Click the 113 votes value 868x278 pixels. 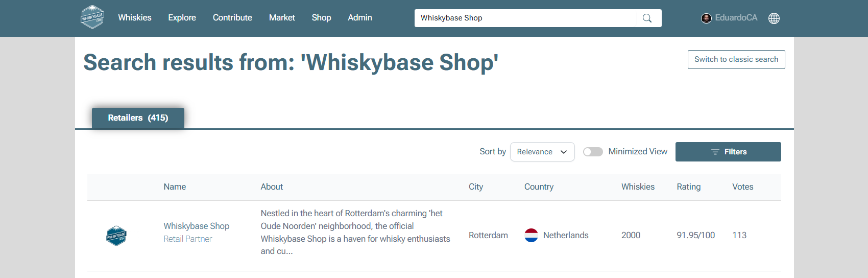[739, 235]
